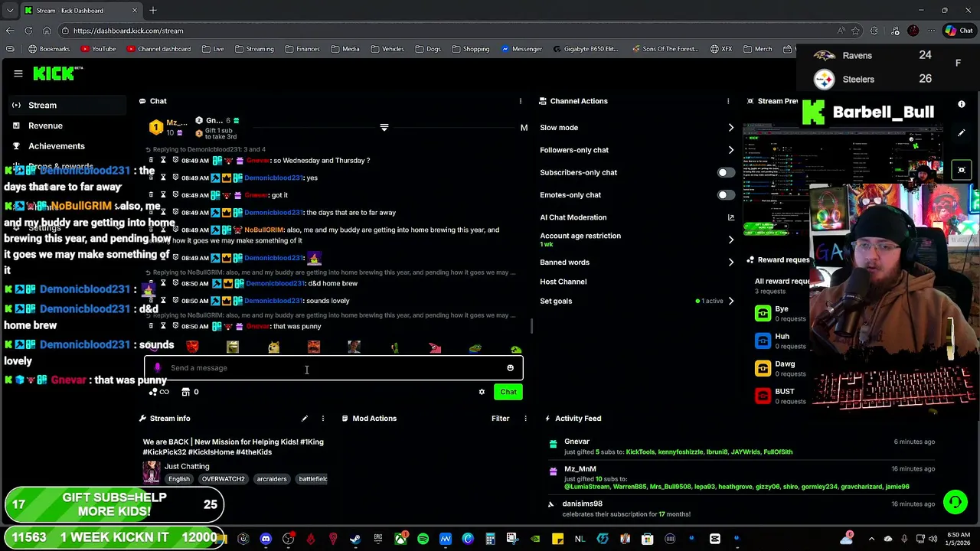The width and height of the screenshot is (980, 551).
Task: Expand Account age restriction settings
Action: [x=730, y=240]
